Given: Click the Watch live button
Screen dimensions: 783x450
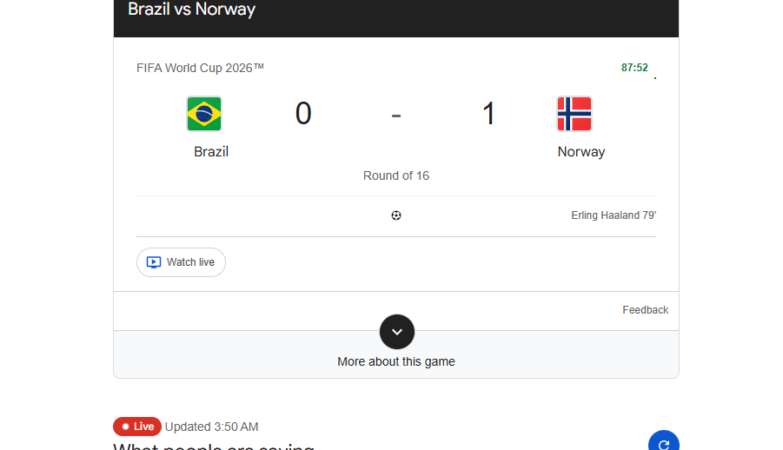Looking at the screenshot, I should (181, 262).
